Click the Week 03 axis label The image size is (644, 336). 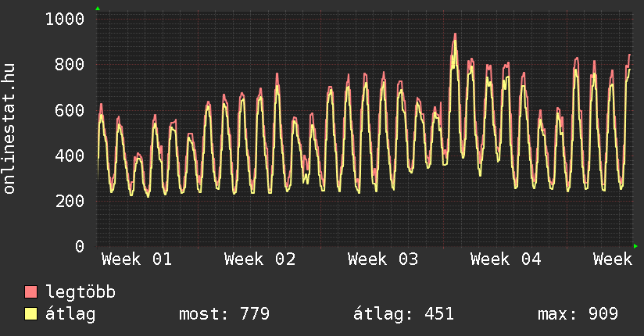click(383, 259)
